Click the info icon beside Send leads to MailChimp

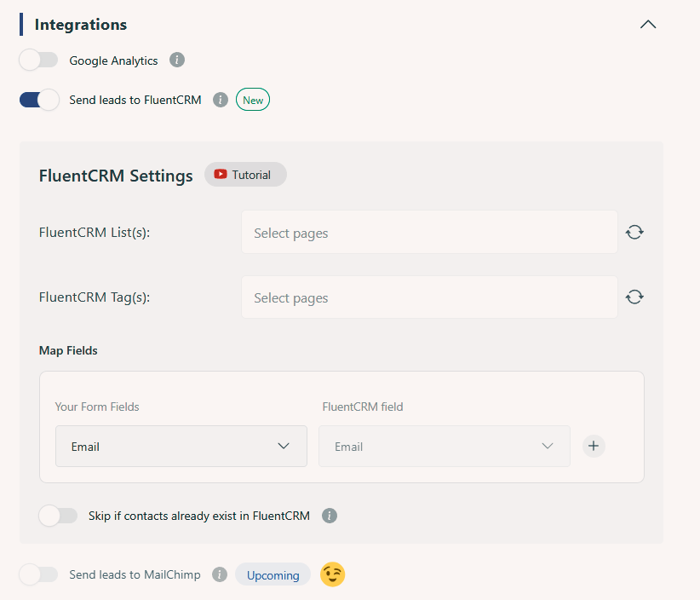pyautogui.click(x=219, y=574)
